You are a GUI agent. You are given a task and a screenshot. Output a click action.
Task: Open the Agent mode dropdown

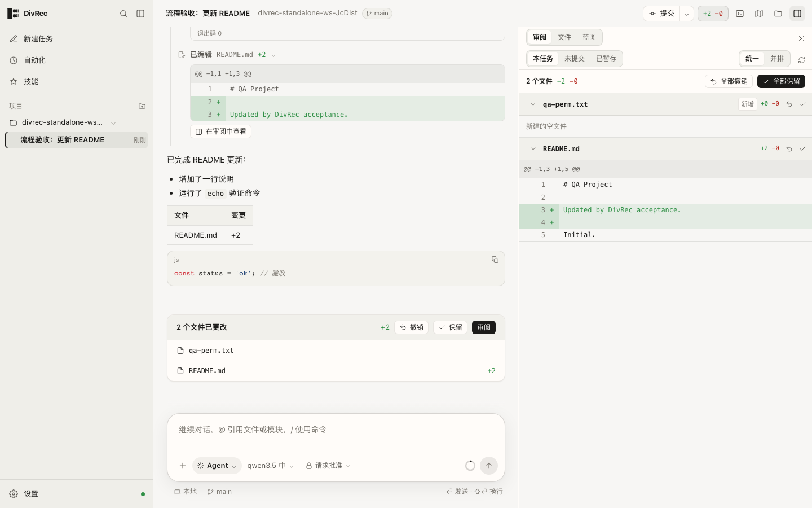coord(217,466)
